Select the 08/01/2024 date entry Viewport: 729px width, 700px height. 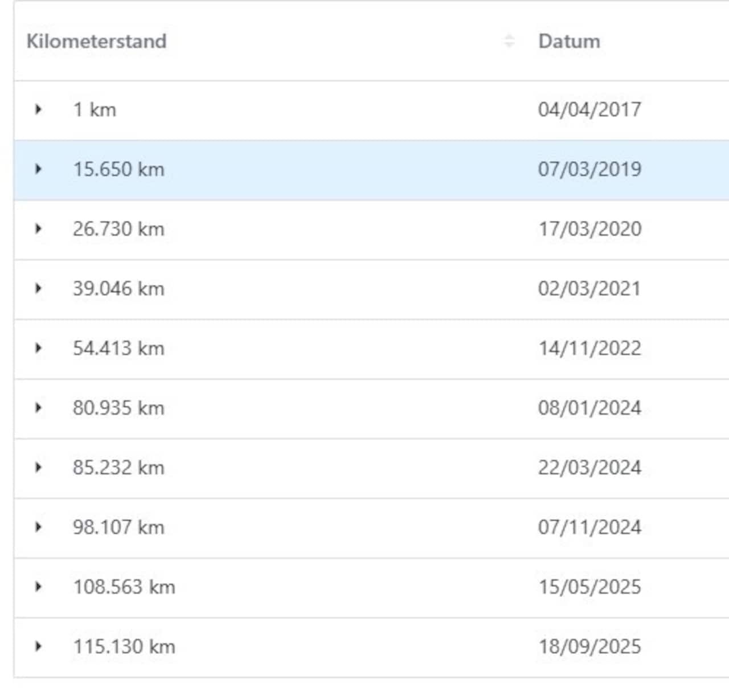(589, 408)
